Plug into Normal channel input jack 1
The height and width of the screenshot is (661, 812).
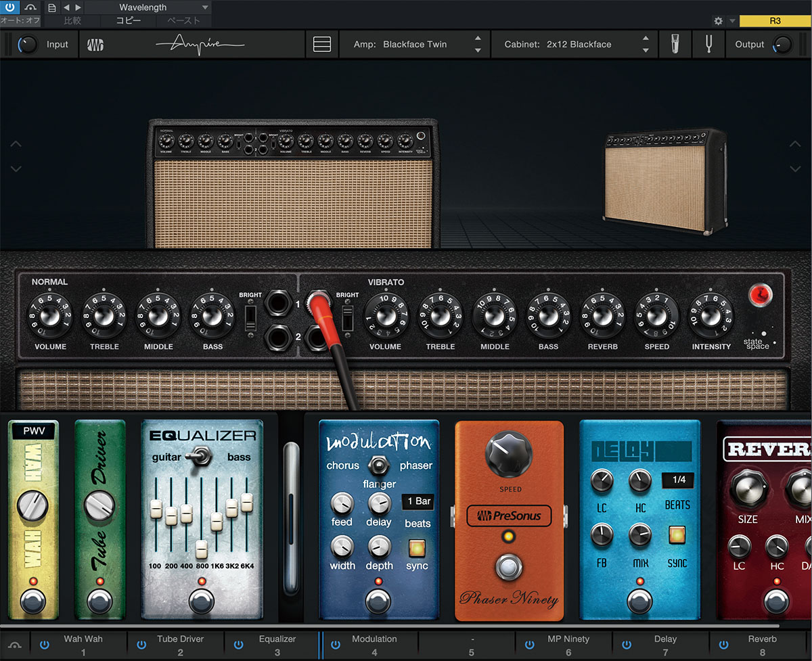[277, 303]
